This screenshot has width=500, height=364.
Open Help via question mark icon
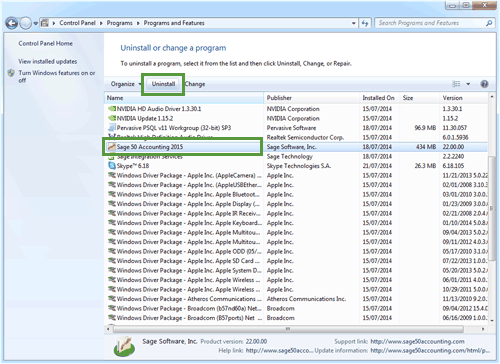coord(484,84)
